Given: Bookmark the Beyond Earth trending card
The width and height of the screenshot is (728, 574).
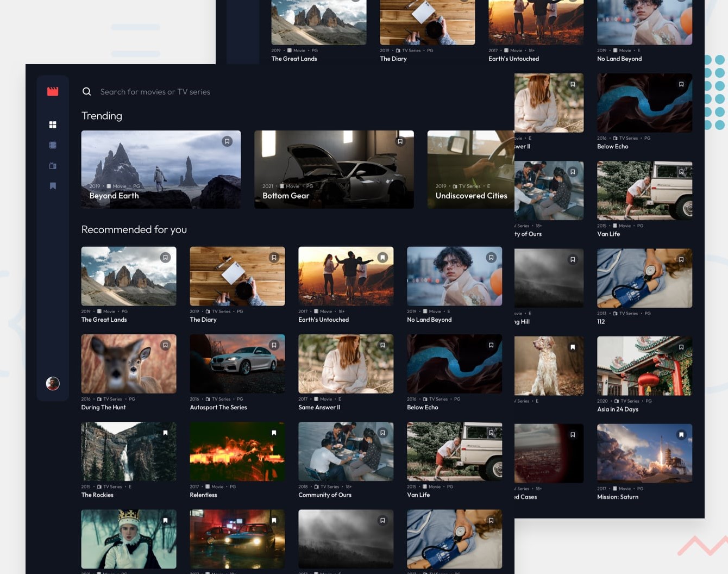Looking at the screenshot, I should click(x=227, y=141).
